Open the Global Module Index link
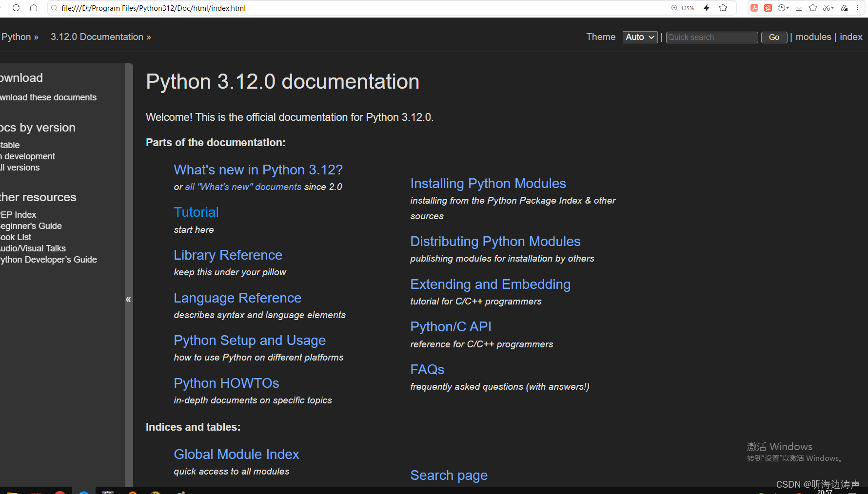The height and width of the screenshot is (494, 868). coord(236,455)
